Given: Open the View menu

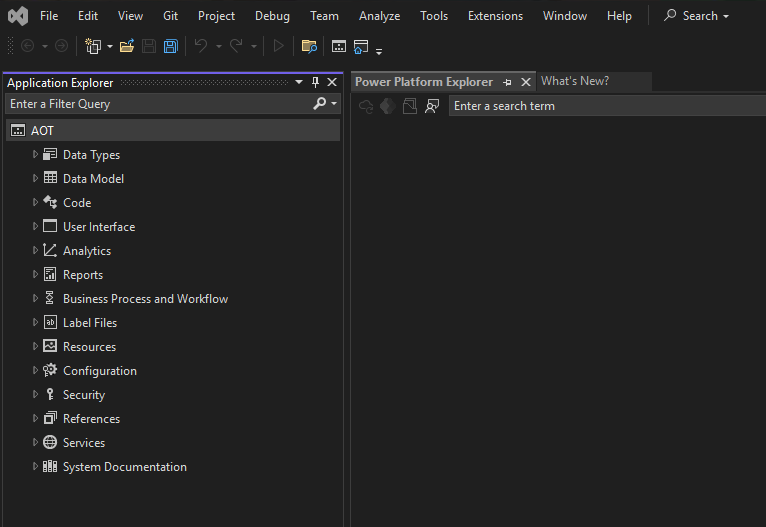Looking at the screenshot, I should (130, 16).
